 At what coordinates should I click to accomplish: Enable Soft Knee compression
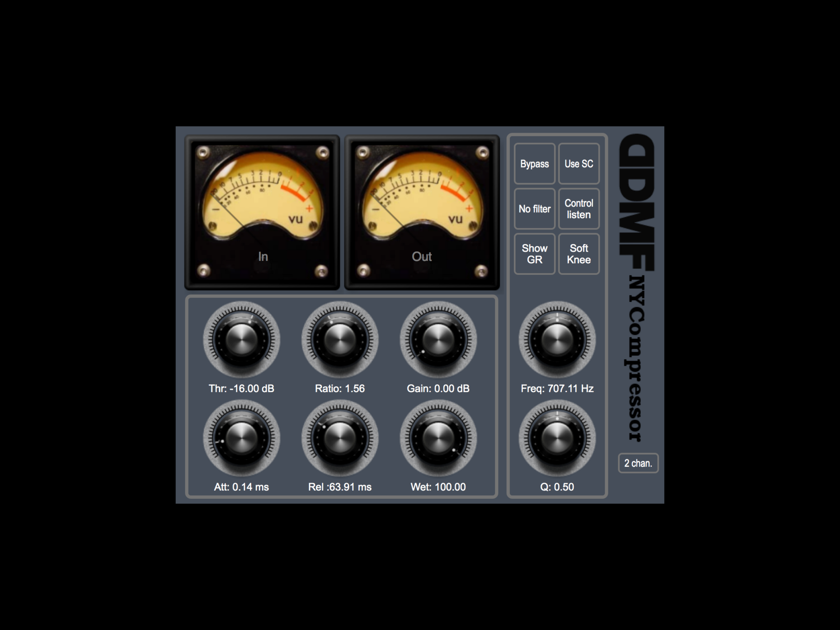click(x=579, y=254)
